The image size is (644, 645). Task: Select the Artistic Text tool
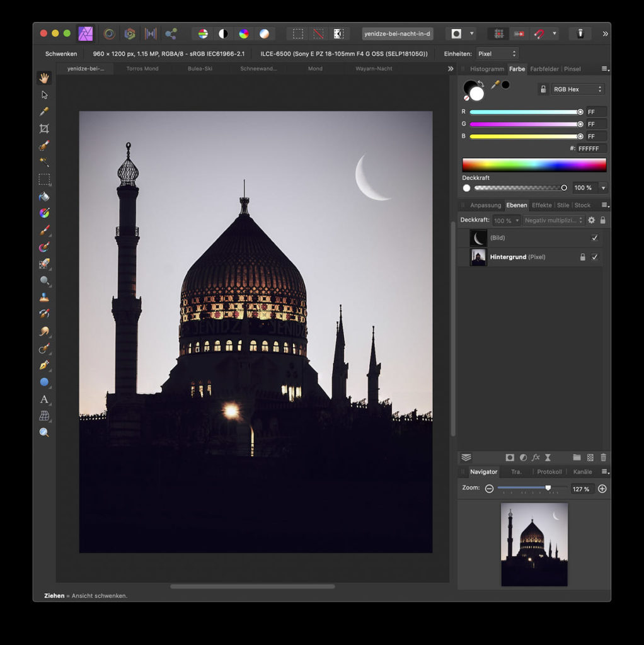point(44,399)
